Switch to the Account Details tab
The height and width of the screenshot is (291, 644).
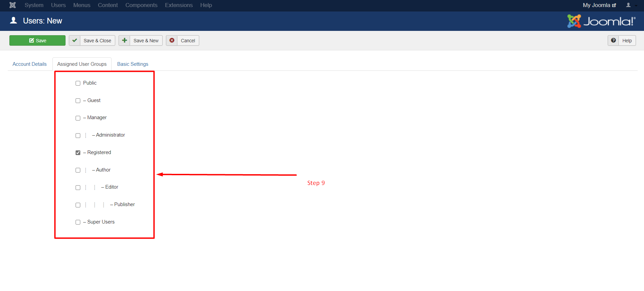(x=30, y=64)
